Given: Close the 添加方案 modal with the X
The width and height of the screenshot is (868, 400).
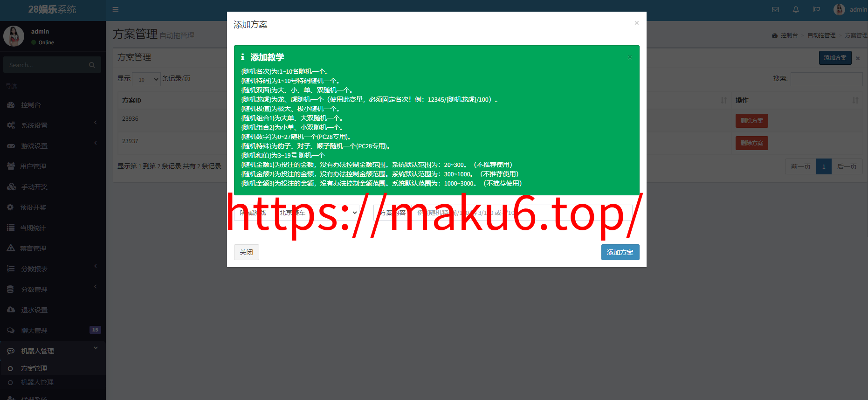Looking at the screenshot, I should [637, 23].
